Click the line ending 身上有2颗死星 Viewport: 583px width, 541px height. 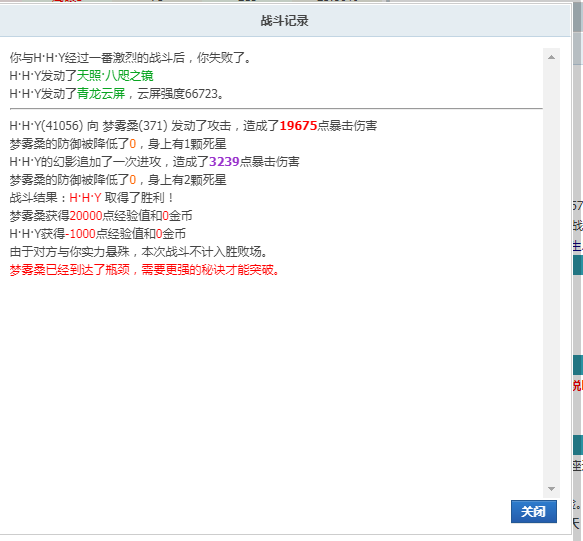[x=118, y=180]
